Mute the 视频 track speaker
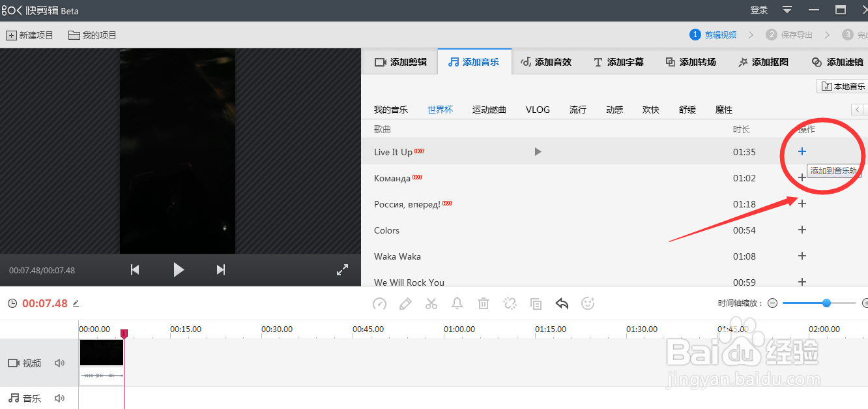Screen dimensions: 868x409 pos(59,363)
